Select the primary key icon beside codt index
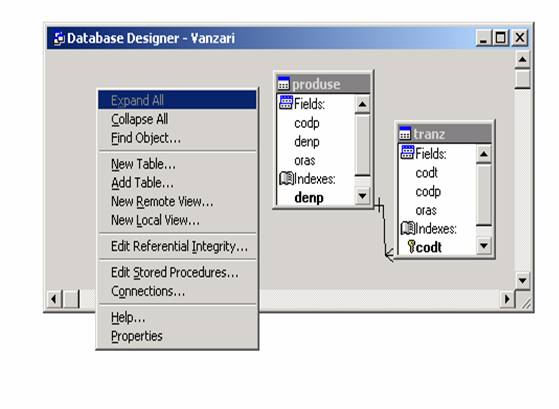This screenshot has width=559, height=409. 411,246
